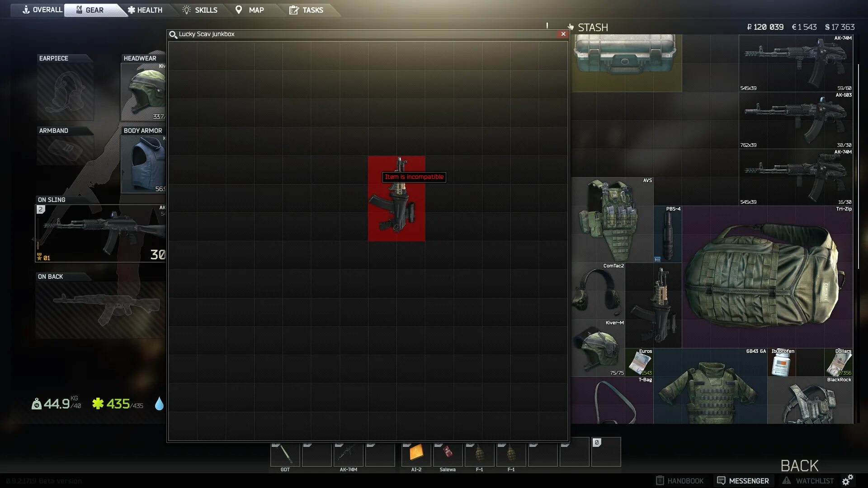Image resolution: width=868 pixels, height=488 pixels.
Task: Select the GDT item in quick bar
Action: (x=285, y=454)
